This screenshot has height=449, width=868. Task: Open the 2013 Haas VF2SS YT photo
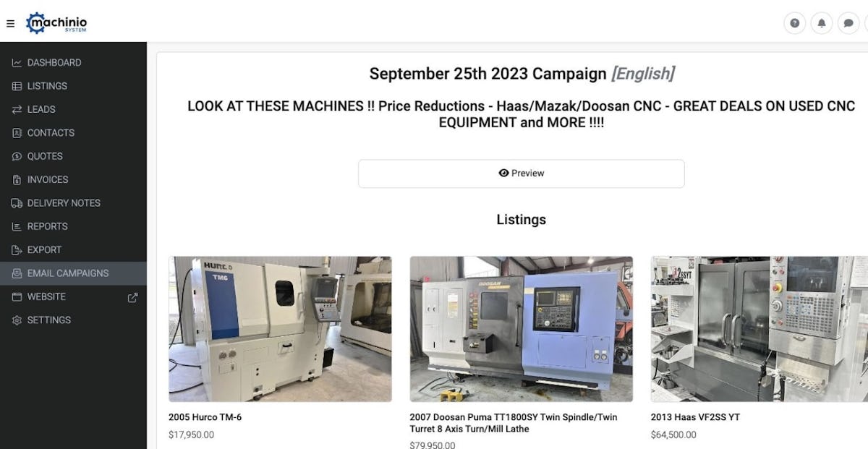click(x=759, y=329)
